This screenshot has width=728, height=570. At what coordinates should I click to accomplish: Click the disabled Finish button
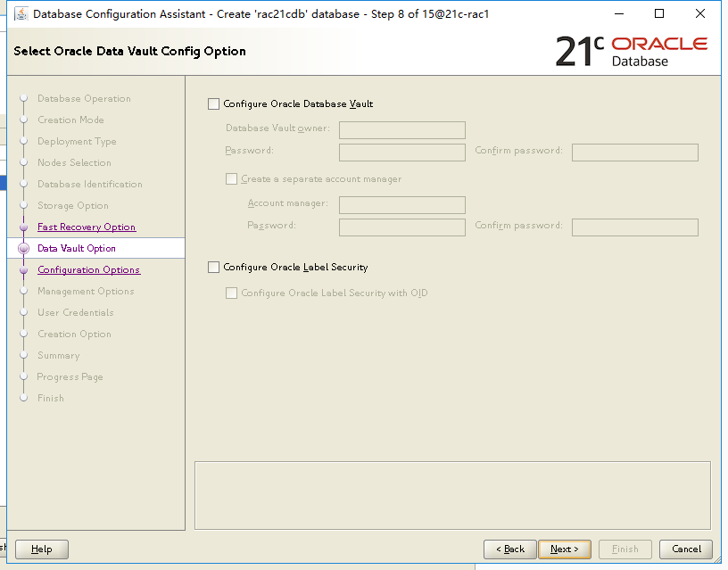[625, 549]
